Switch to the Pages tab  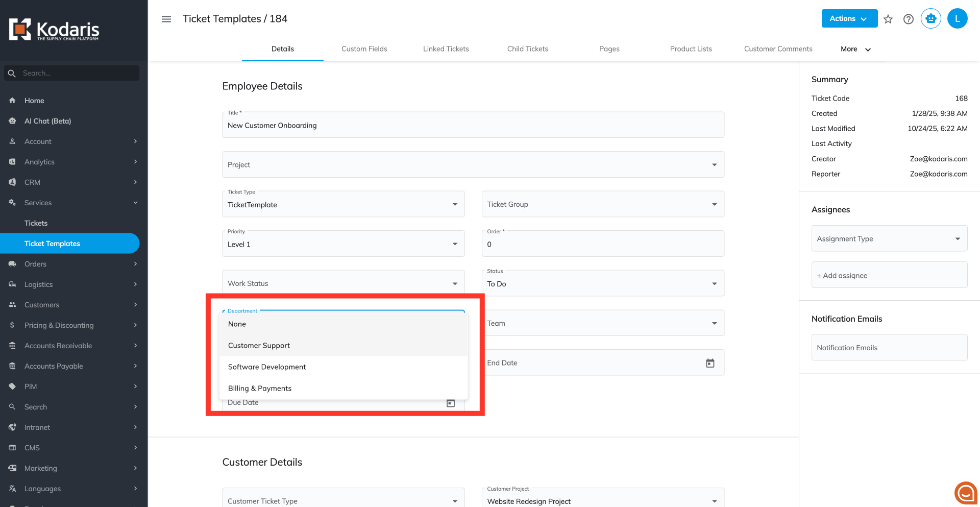[609, 49]
